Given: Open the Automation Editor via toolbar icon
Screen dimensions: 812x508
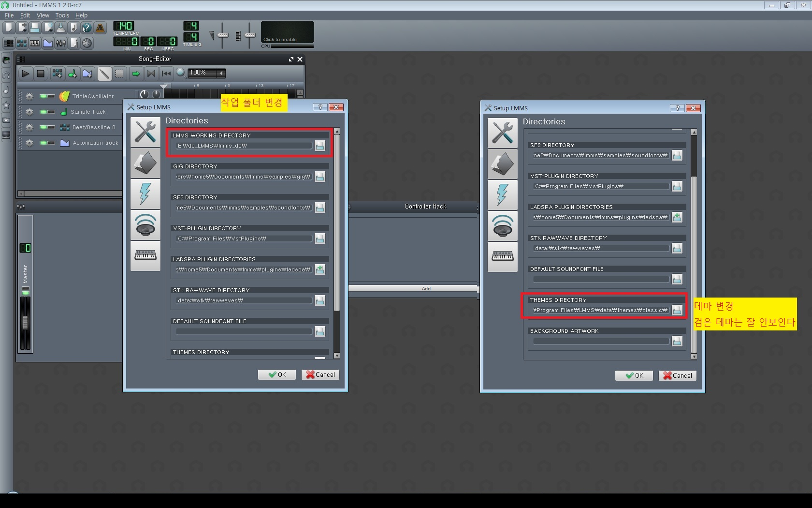Looking at the screenshot, I should [48, 43].
